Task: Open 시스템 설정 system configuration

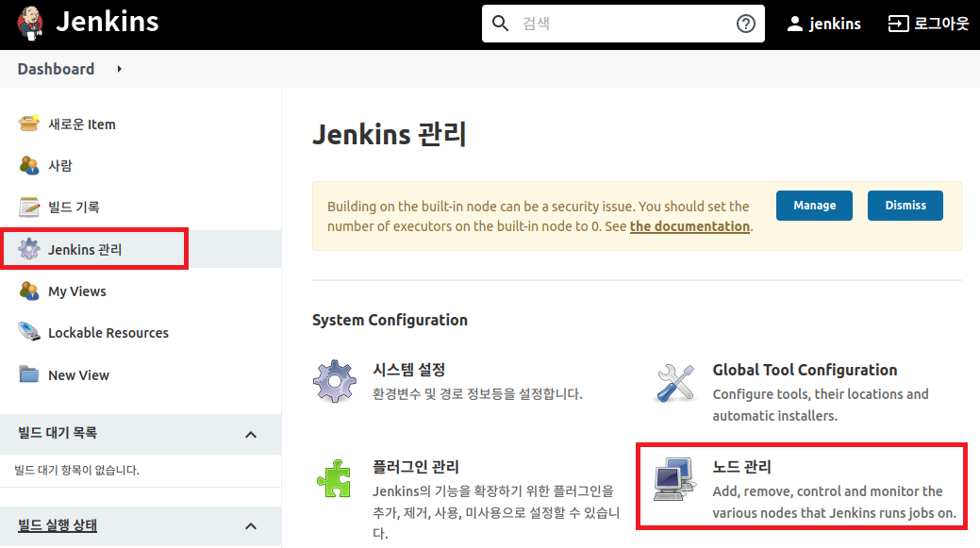Action: click(x=409, y=370)
